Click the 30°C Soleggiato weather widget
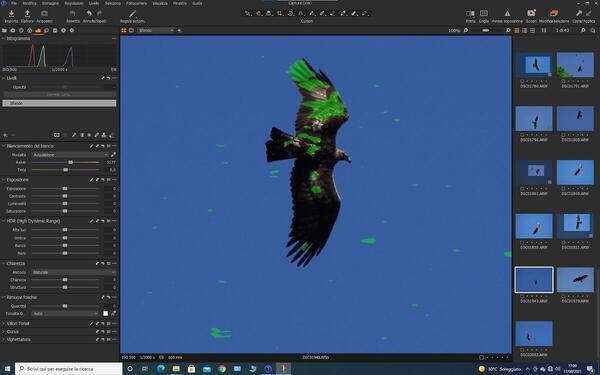This screenshot has width=600, height=375. 500,369
